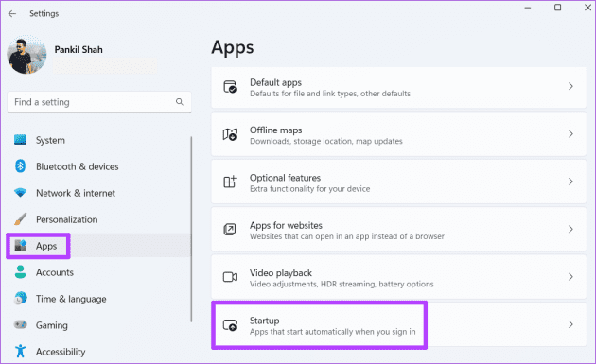
Task: Click 'Downloads, storage location, map updates' text
Action: tap(325, 141)
